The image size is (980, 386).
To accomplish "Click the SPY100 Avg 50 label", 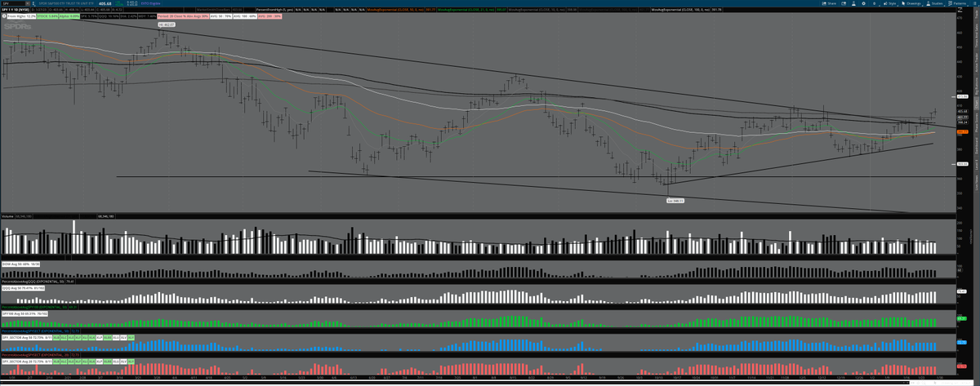I will 25,313.
